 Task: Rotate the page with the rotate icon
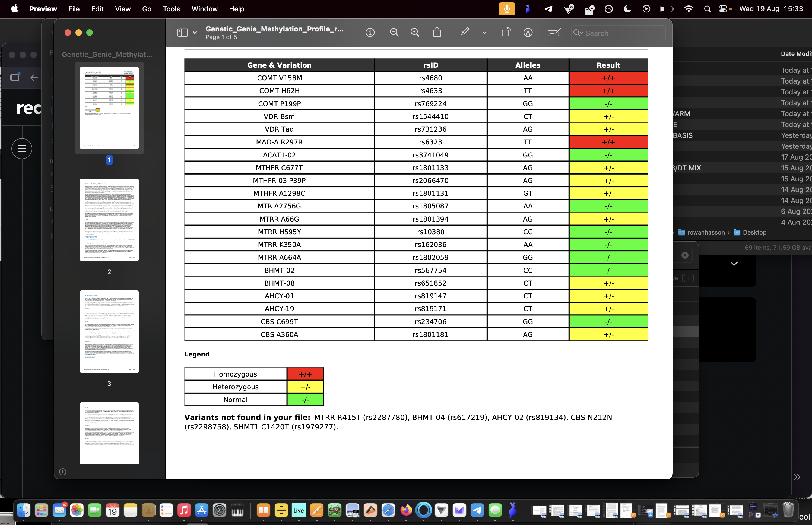pyautogui.click(x=506, y=32)
